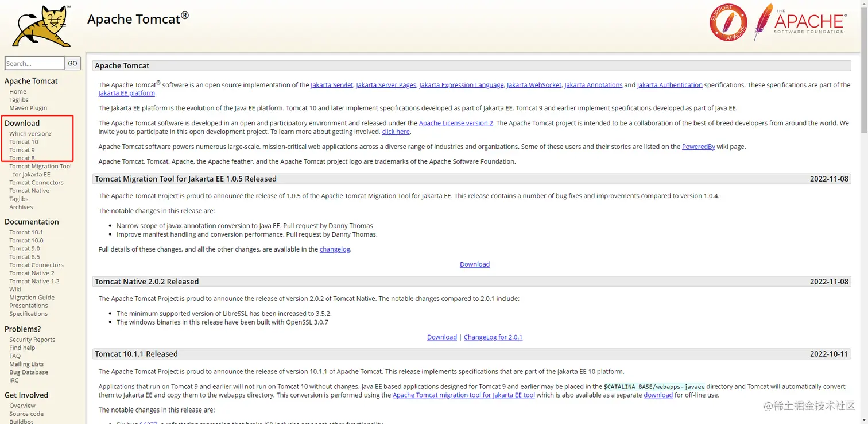Open Taglibs under Apache Tomcat section

pyautogui.click(x=19, y=99)
